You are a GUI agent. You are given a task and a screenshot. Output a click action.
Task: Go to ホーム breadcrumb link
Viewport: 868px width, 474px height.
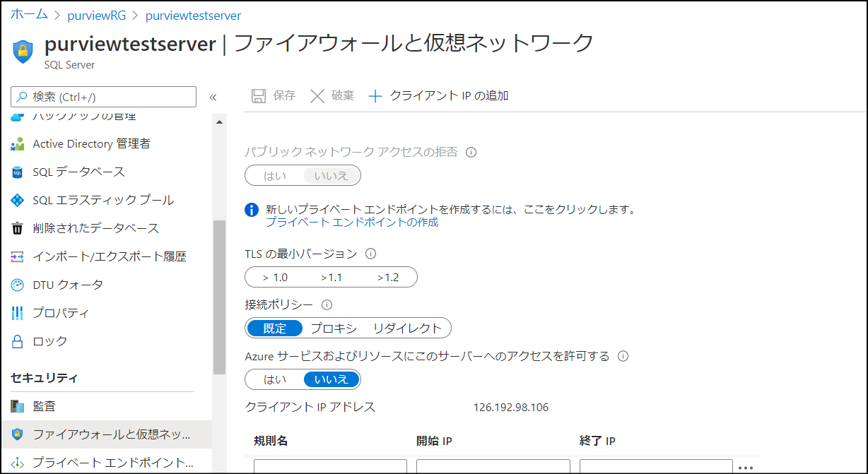[29, 15]
